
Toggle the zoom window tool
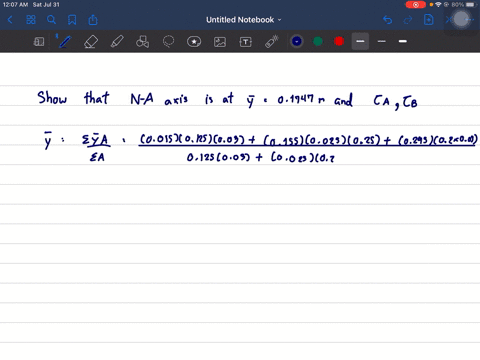(x=39, y=42)
